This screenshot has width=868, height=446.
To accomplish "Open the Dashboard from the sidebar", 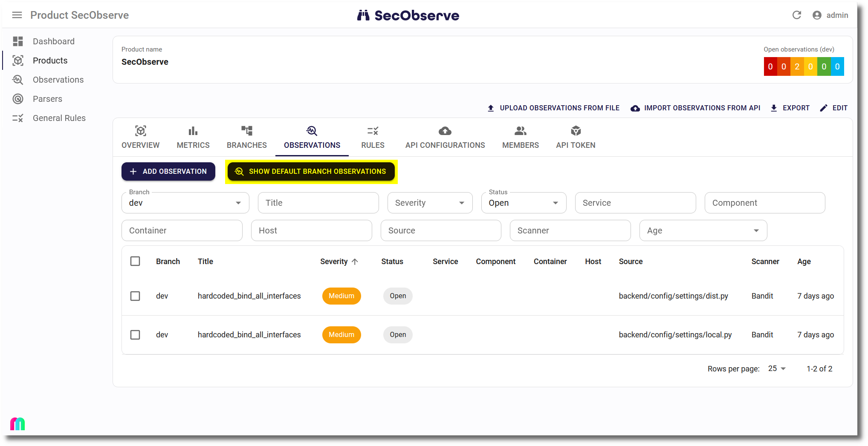I will click(x=53, y=41).
